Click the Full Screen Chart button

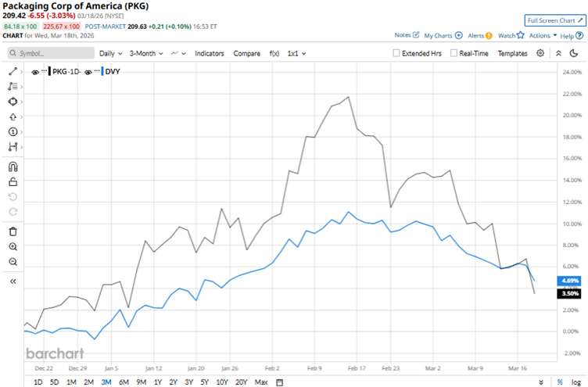pyautogui.click(x=555, y=20)
